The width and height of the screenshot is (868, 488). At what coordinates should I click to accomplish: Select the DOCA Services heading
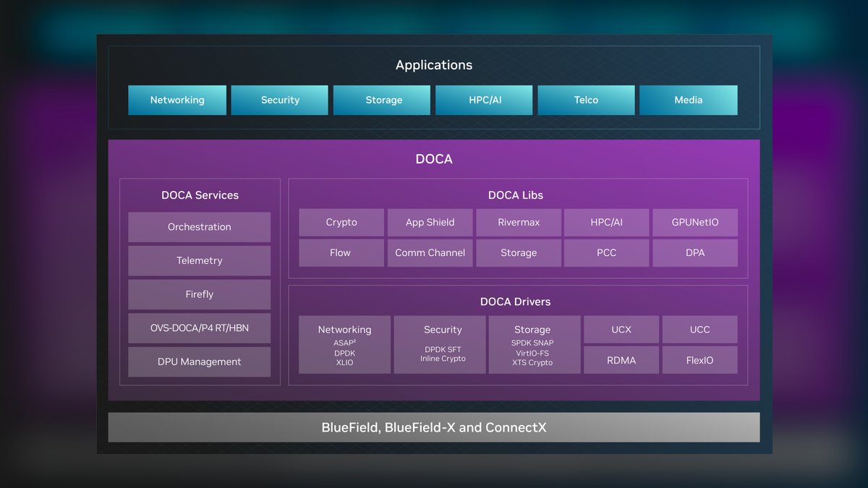tap(200, 195)
